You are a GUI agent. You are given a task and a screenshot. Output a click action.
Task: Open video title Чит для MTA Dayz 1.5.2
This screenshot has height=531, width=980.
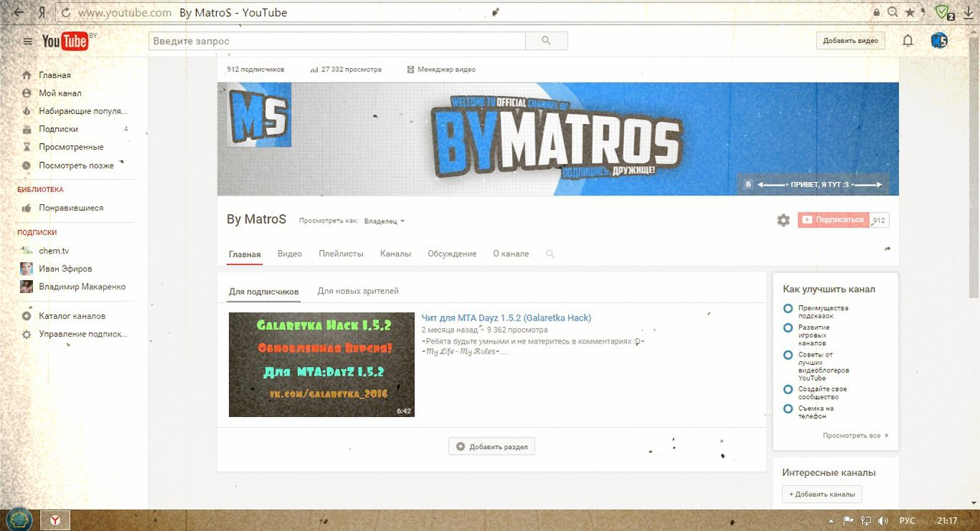click(506, 318)
